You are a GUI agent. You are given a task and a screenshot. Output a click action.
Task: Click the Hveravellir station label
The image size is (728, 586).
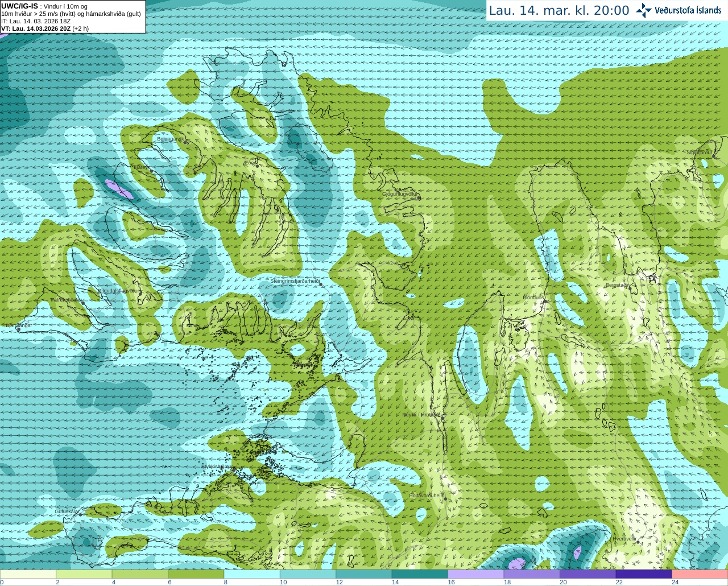[624, 538]
